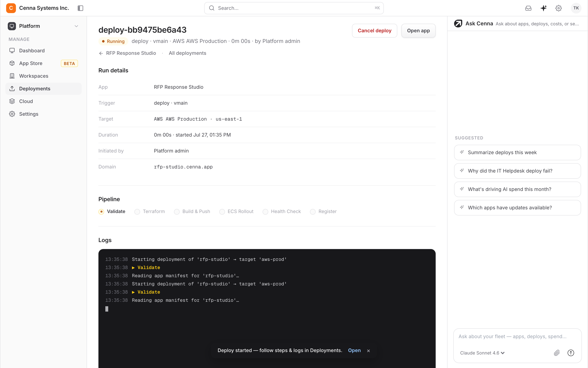588x368 pixels.
Task: Send the message with the up-arrow icon
Action: [571, 353]
